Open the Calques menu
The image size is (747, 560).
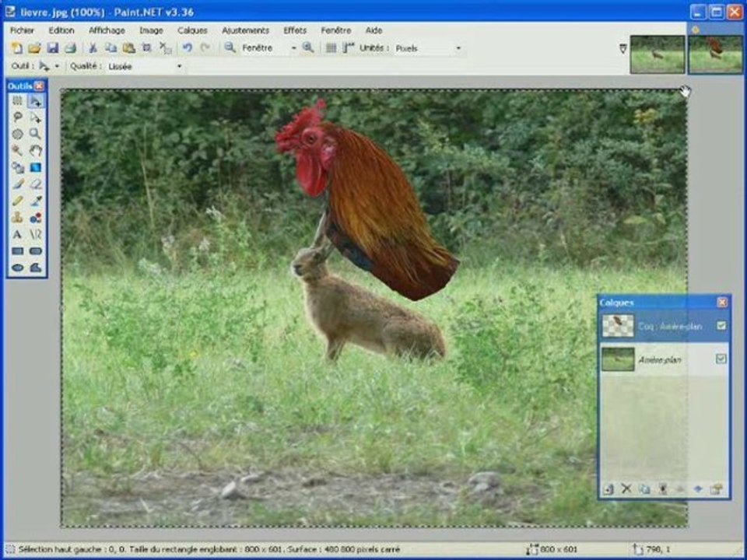click(x=192, y=30)
